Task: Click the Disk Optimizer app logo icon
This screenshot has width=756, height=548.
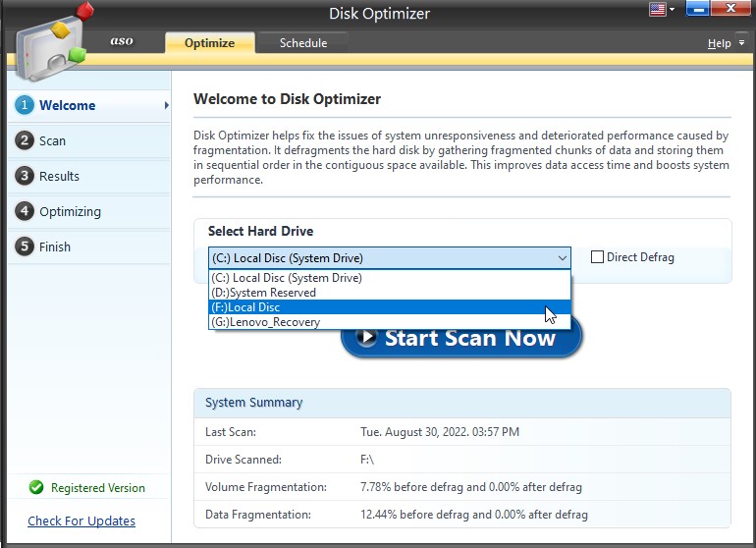Action: pos(52,42)
